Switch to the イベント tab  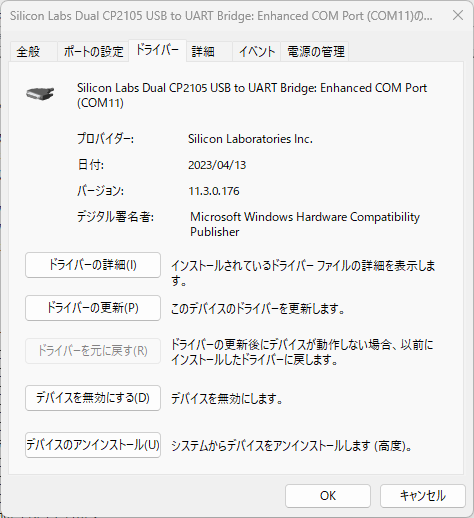point(256,52)
